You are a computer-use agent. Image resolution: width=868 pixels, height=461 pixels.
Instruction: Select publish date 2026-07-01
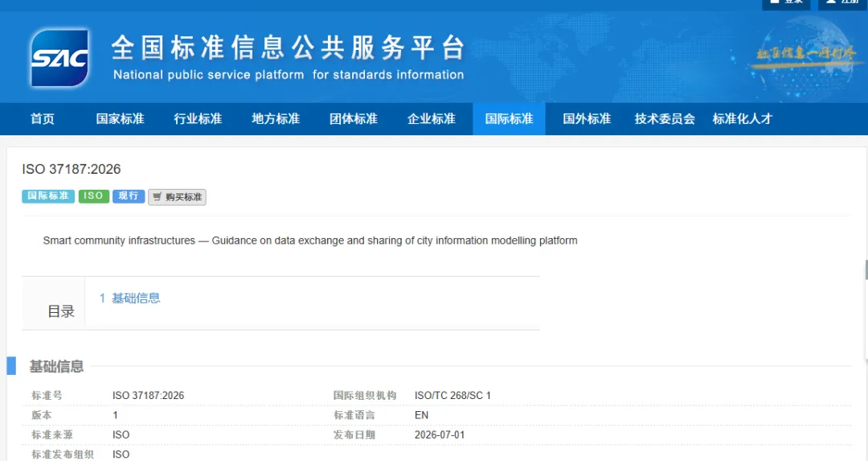(440, 435)
